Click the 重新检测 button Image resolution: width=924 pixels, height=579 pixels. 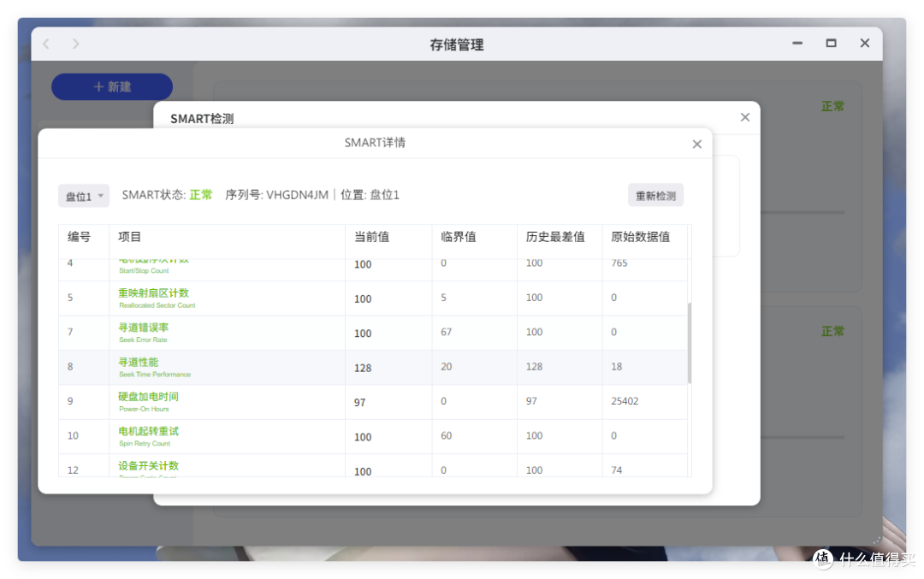[655, 196]
